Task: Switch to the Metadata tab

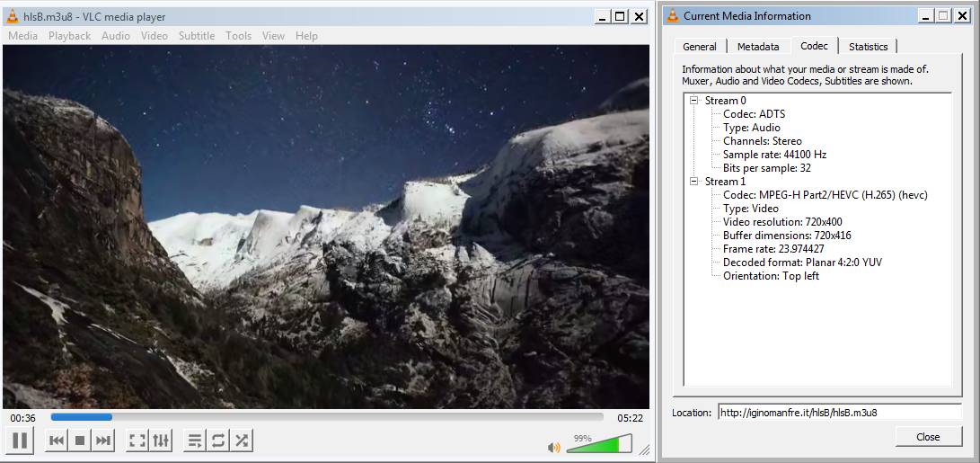Action: tap(758, 47)
